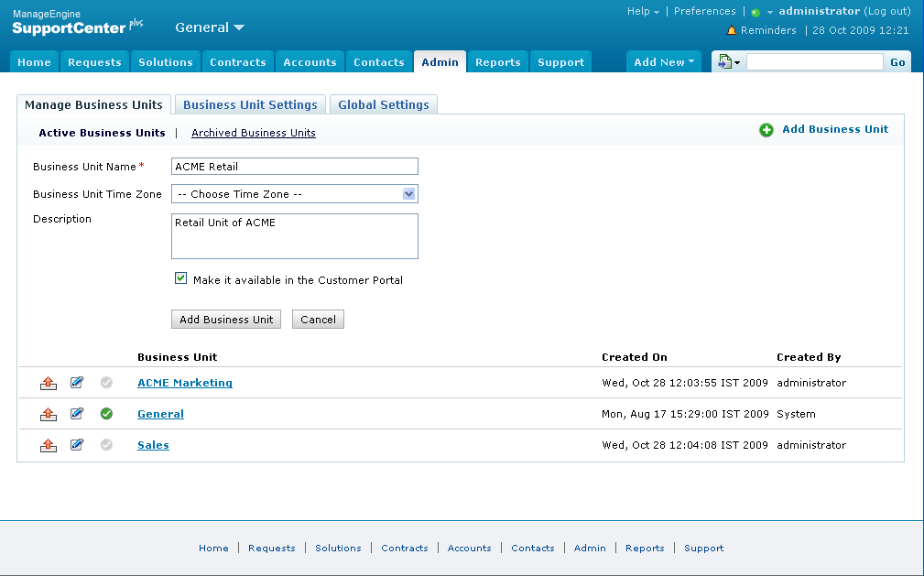Click the search input box
Viewport: 924px width, 576px height.
815,62
